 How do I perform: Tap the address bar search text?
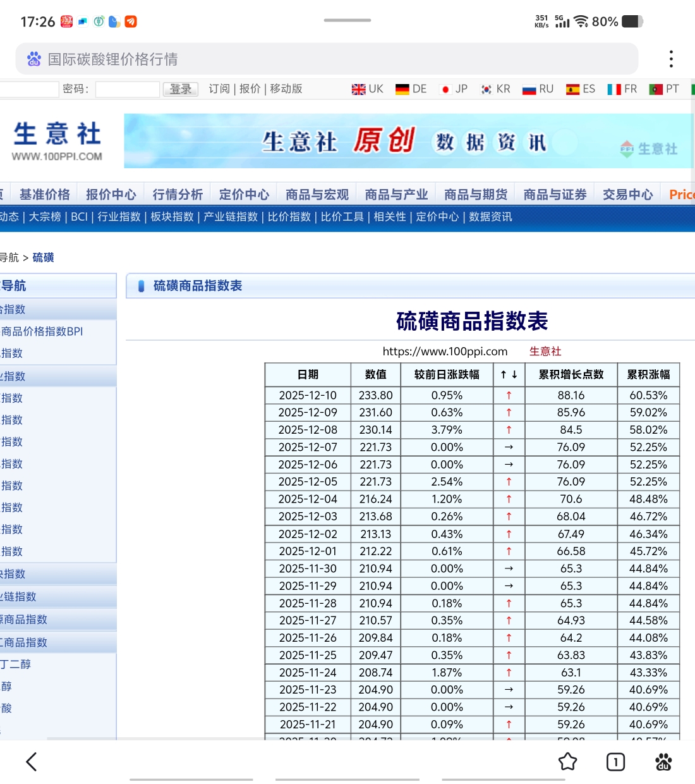[x=112, y=59]
